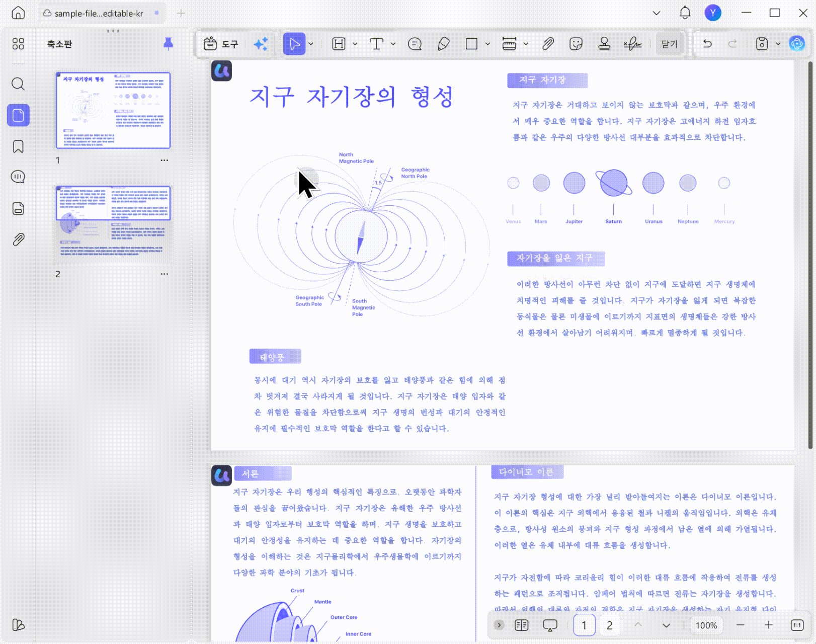
Task: Click the 100% zoom level field
Action: click(x=706, y=625)
